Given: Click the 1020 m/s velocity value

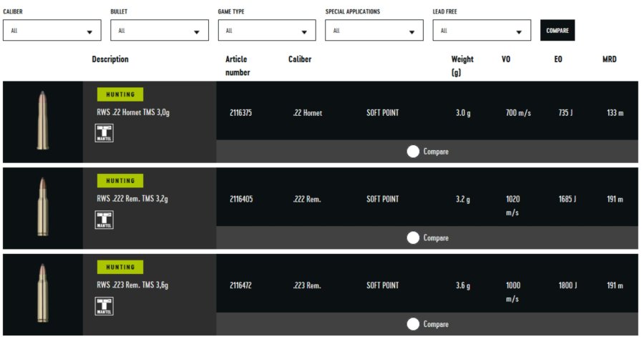Looking at the screenshot, I should pyautogui.click(x=513, y=205).
